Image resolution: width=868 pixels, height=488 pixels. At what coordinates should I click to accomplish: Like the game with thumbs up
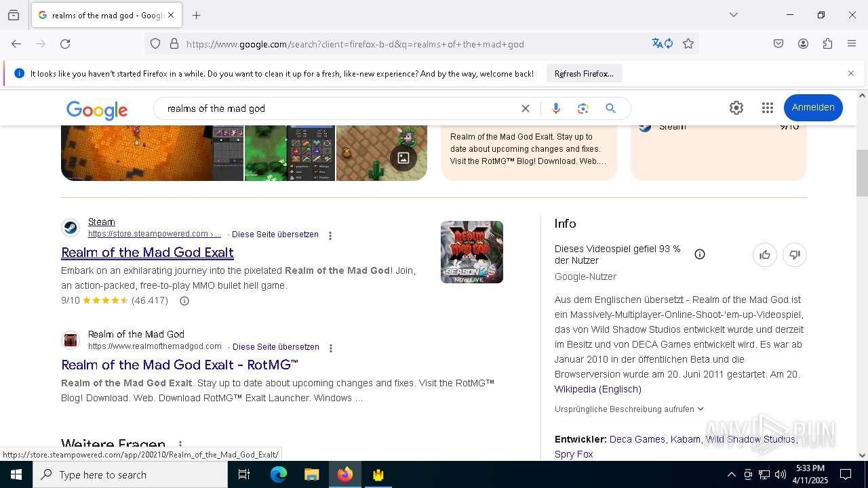[x=765, y=255]
